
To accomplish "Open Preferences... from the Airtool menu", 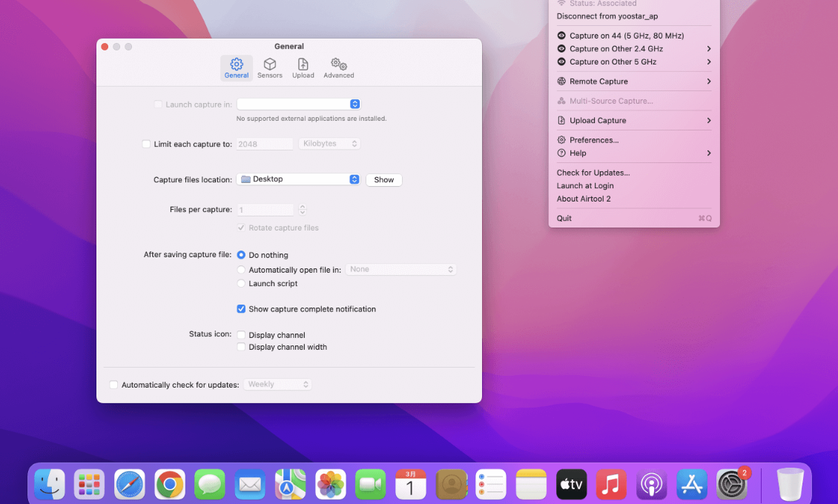I will pyautogui.click(x=634, y=140).
